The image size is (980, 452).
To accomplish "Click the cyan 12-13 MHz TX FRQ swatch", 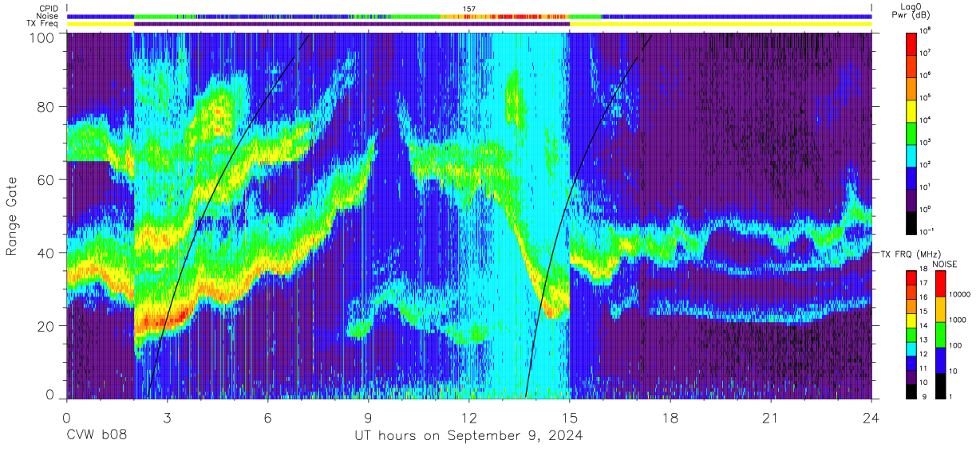I will point(911,349).
